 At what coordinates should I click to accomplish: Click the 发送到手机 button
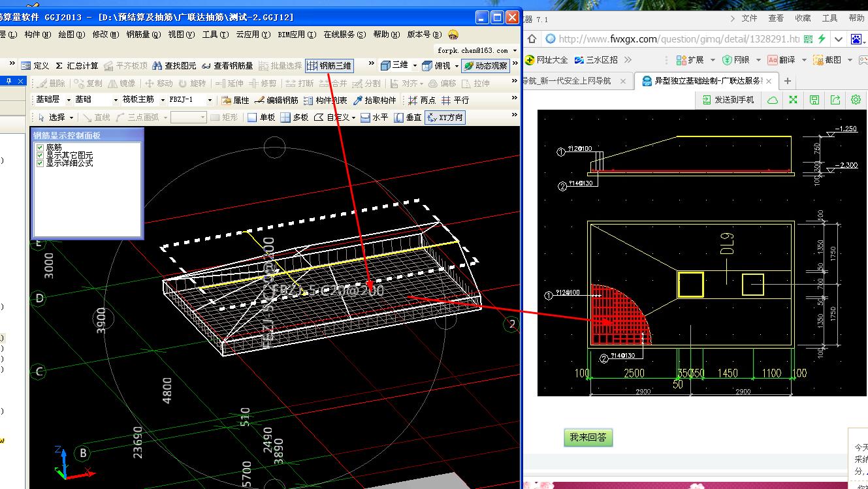coord(728,100)
